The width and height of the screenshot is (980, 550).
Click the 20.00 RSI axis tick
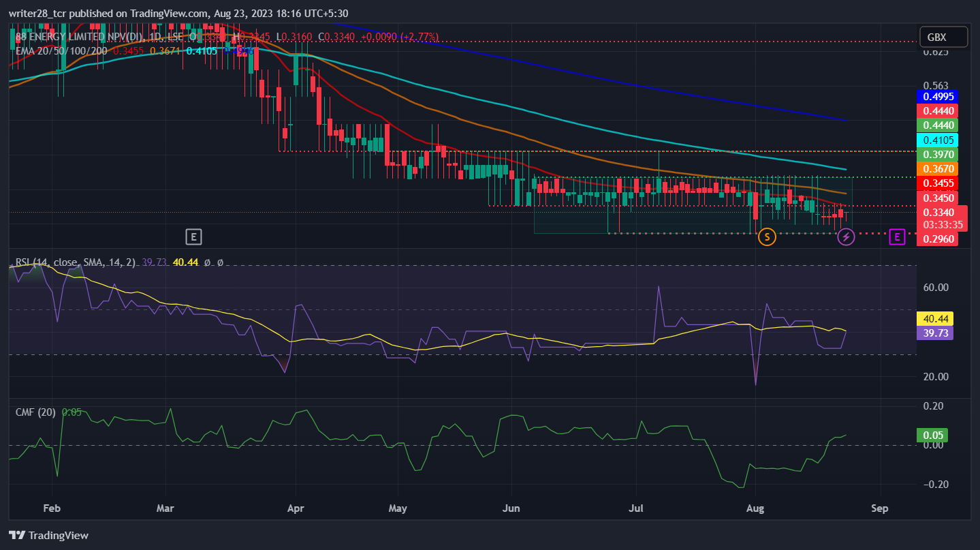(x=936, y=376)
